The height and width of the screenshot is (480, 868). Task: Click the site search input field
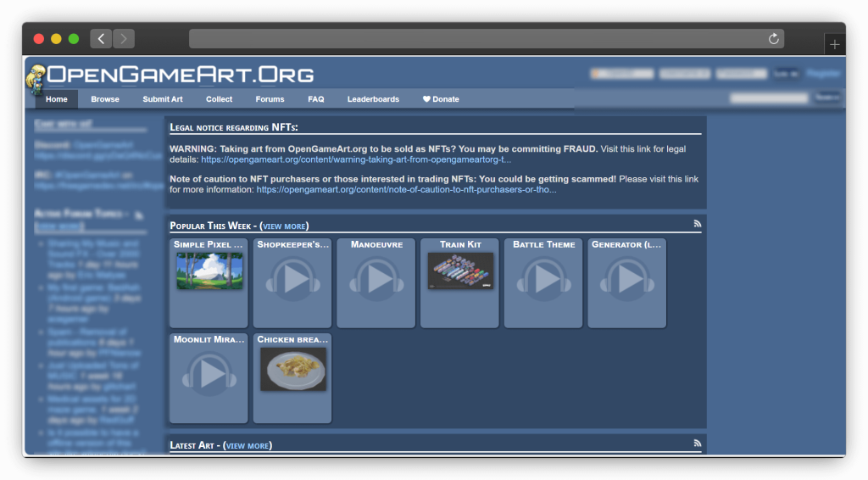(769, 98)
